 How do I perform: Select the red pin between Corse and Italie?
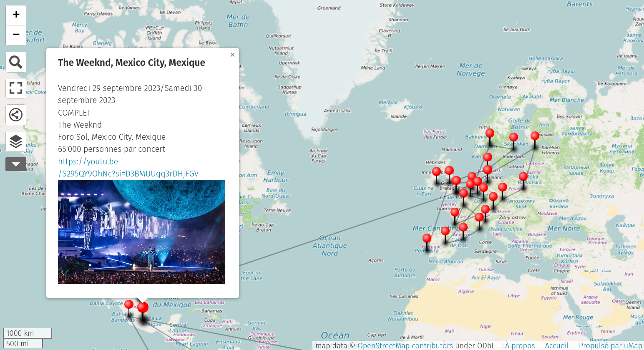click(x=479, y=217)
